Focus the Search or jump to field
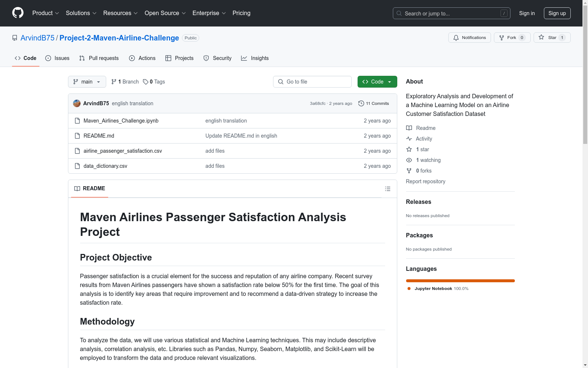 [452, 13]
